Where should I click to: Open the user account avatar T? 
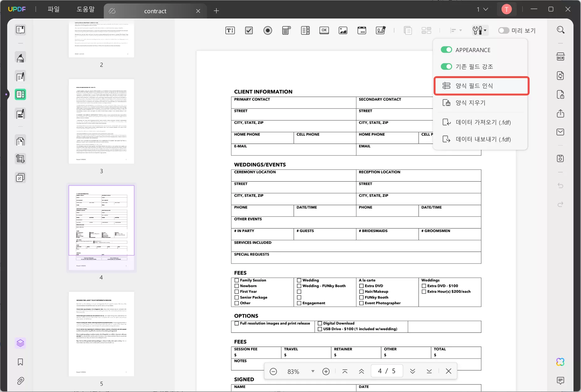506,9
